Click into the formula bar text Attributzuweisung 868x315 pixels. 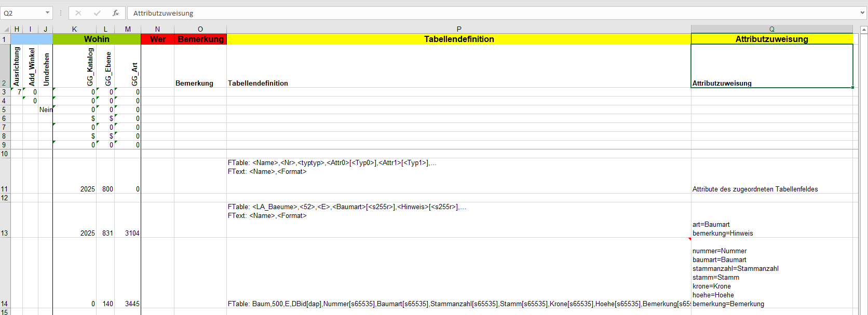[363, 13]
